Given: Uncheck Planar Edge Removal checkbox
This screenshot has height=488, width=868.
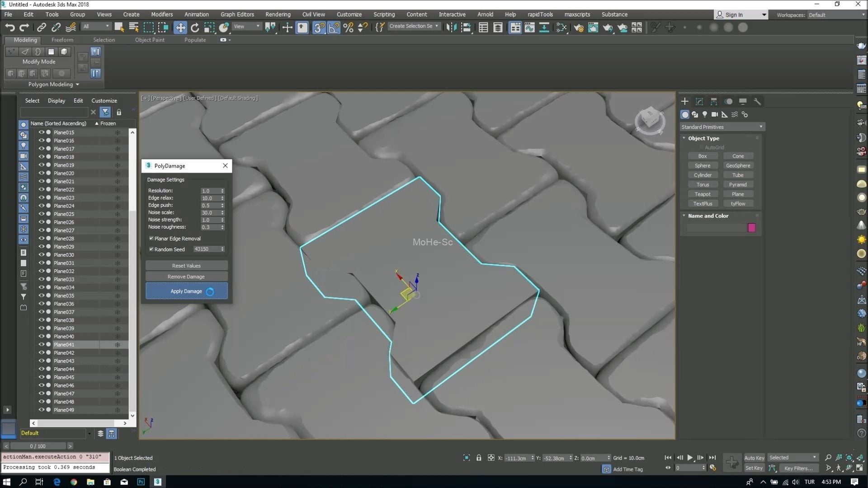Looking at the screenshot, I should click(x=151, y=239).
